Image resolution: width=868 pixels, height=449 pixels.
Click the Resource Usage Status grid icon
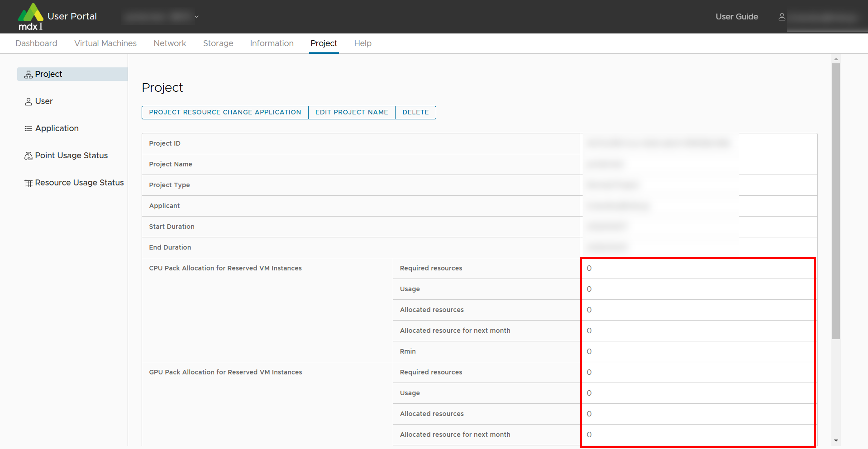[28, 183]
